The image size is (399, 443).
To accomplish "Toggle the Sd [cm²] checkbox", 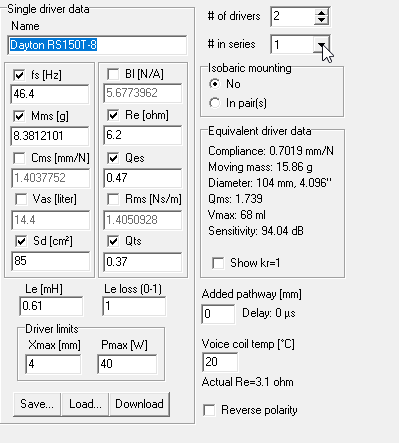I will (21, 241).
